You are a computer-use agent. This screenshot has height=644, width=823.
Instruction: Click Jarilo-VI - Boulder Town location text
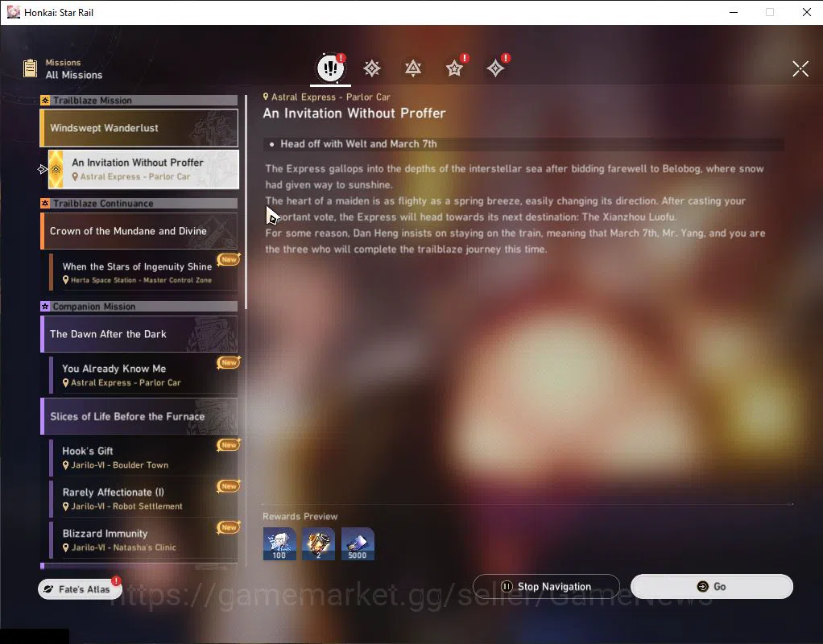(120, 465)
